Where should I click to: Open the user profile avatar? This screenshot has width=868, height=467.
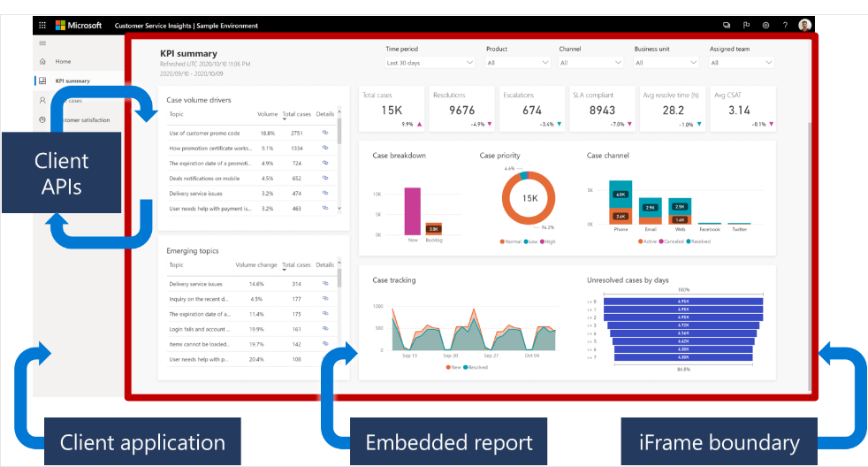tap(804, 26)
